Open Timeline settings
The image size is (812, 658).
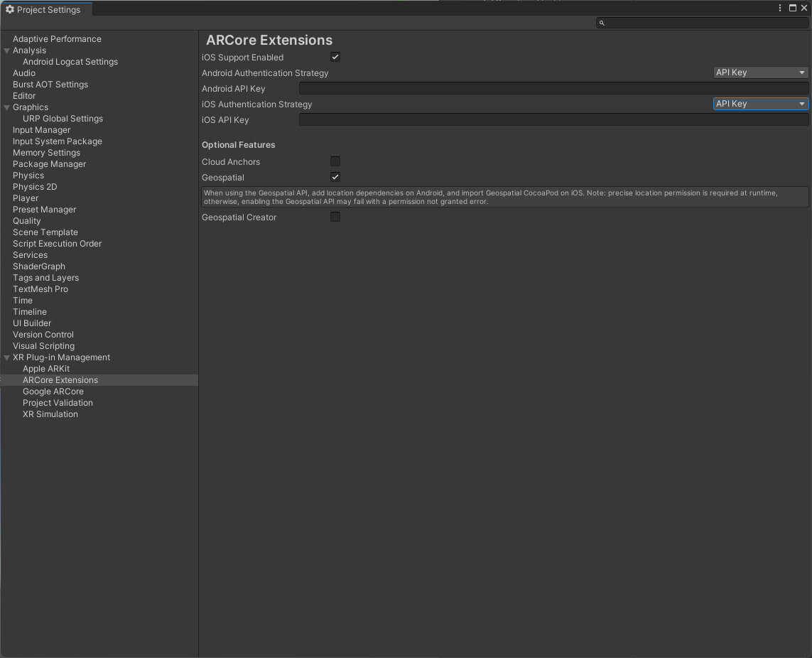(x=30, y=313)
